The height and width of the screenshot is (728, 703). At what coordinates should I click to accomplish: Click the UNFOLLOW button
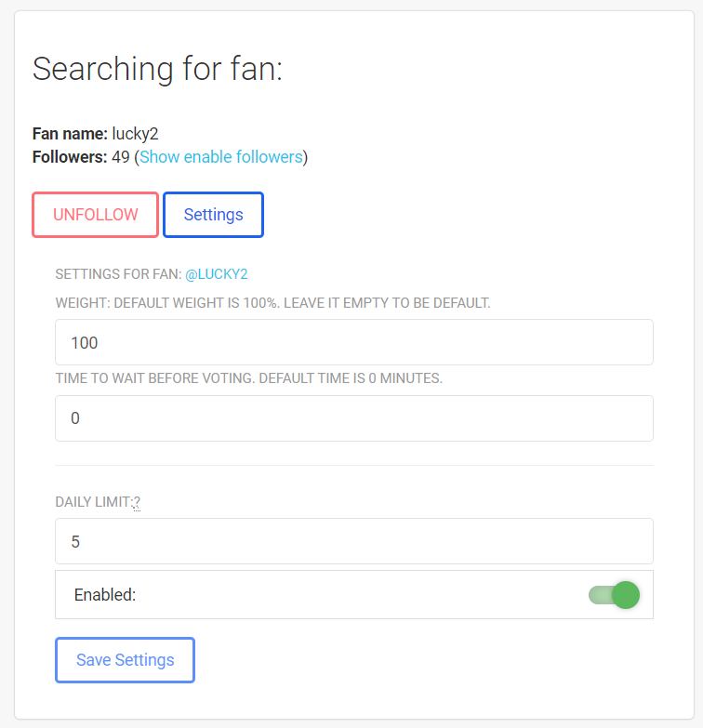tap(96, 215)
